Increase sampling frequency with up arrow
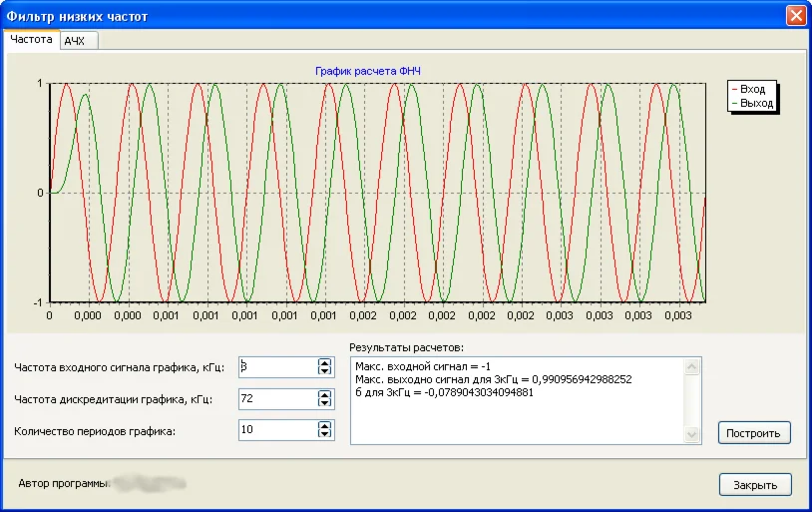 (x=323, y=393)
